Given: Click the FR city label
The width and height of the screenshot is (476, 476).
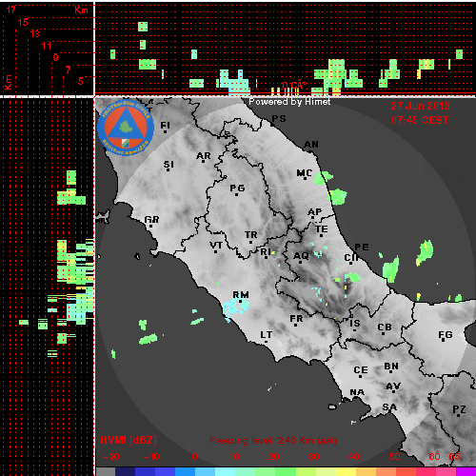Looking at the screenshot, I should click(296, 318).
